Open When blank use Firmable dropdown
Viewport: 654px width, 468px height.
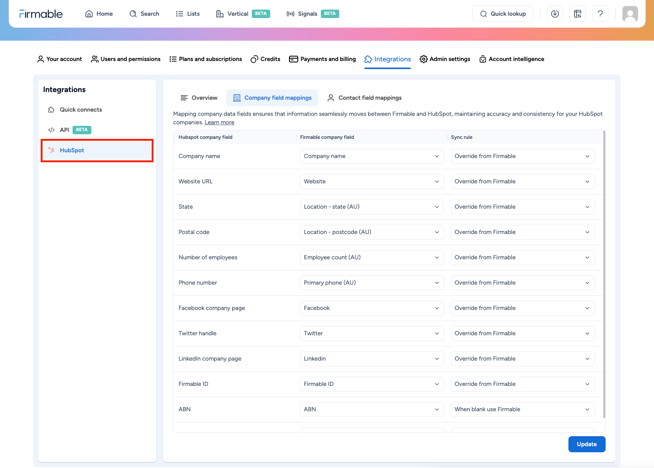pyautogui.click(x=522, y=410)
